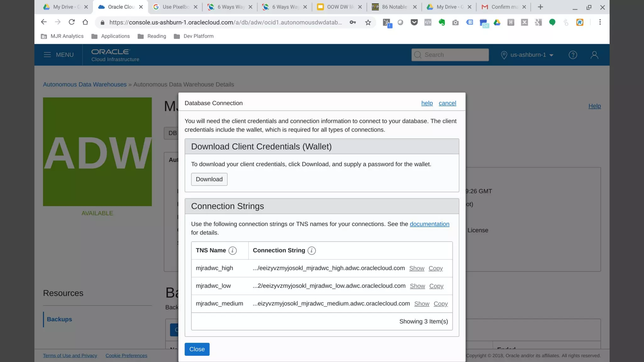Screen dimensions: 644x362
Task: Bookmark this page with the star icon
Action: click(368, 22)
